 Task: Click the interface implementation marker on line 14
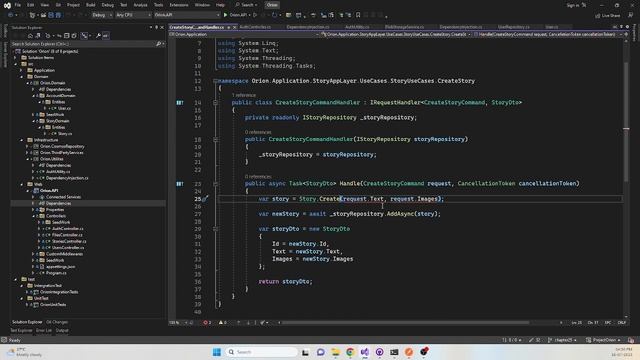(180, 102)
